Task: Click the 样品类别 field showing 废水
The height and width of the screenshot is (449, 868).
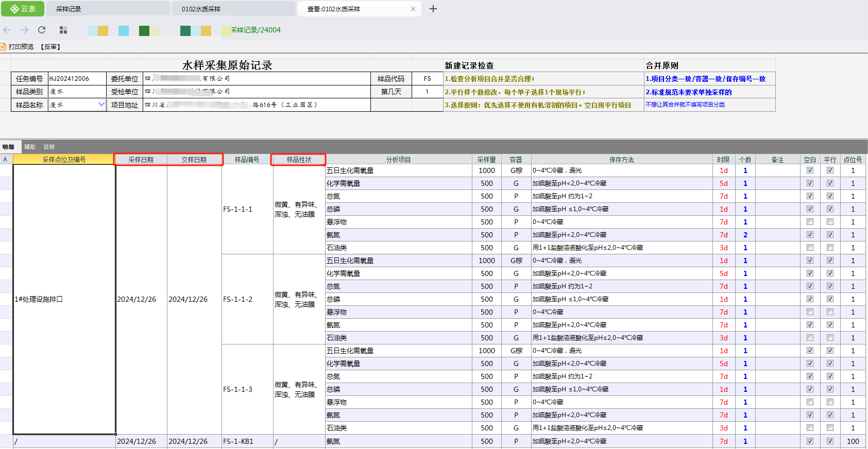Action: [x=77, y=92]
